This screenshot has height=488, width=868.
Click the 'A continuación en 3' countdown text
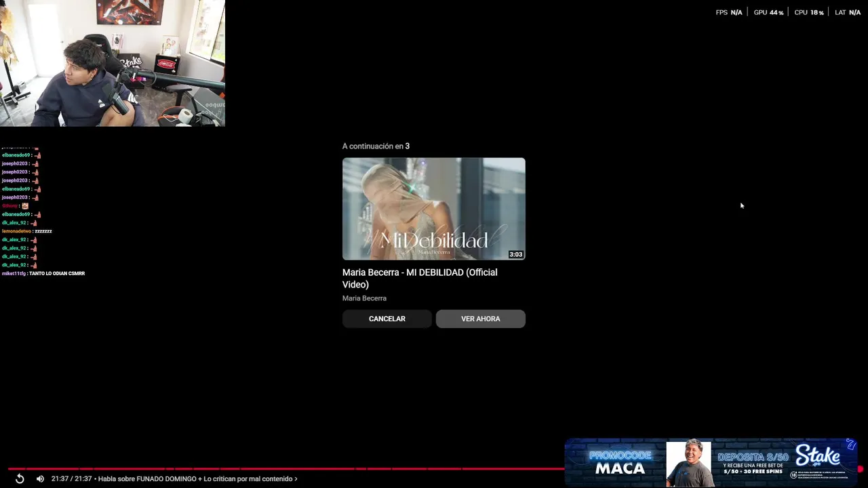pyautogui.click(x=376, y=146)
